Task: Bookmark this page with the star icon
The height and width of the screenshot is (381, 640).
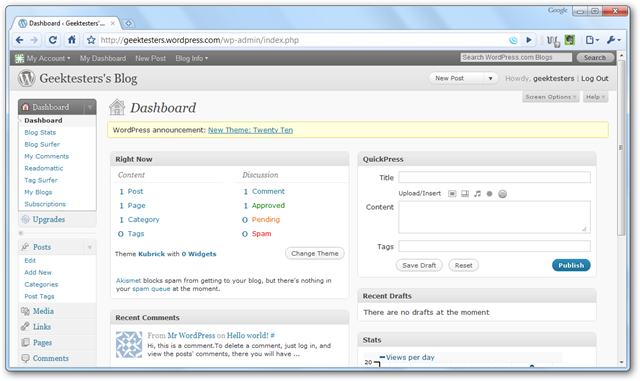Action: click(91, 40)
